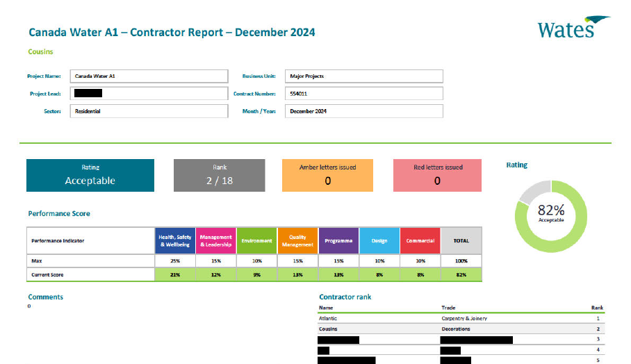This screenshot has height=364, width=631.
Task: Click the Wates logo
Action: [x=573, y=27]
